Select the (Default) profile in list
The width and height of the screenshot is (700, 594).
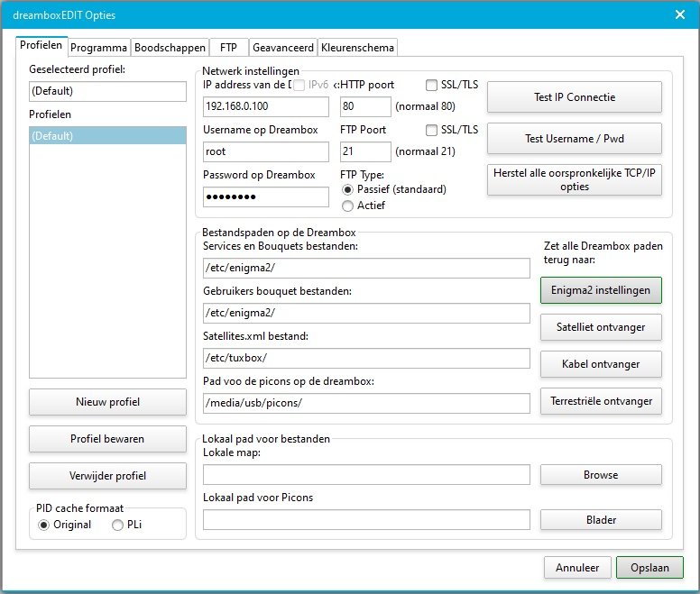(107, 136)
